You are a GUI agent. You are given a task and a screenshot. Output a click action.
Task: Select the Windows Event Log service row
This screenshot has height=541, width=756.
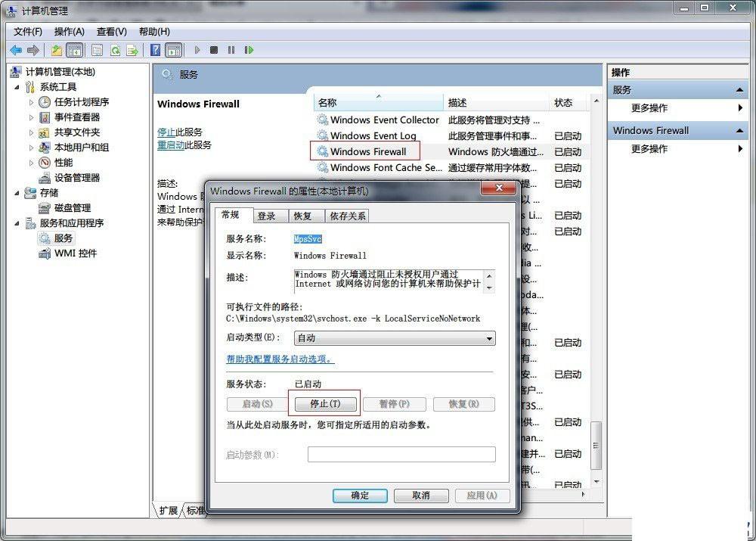pos(451,135)
